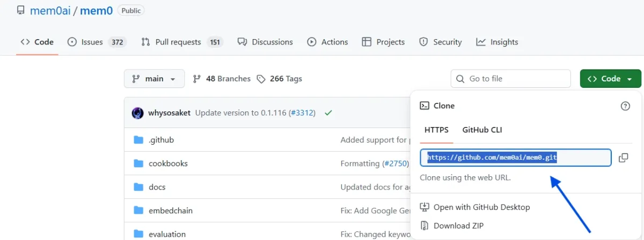Open the Pull requests tab
The height and width of the screenshot is (240, 644).
point(182,42)
